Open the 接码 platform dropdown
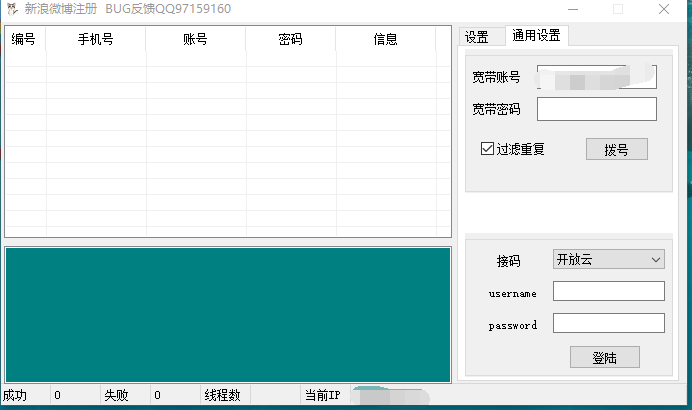 tap(608, 259)
